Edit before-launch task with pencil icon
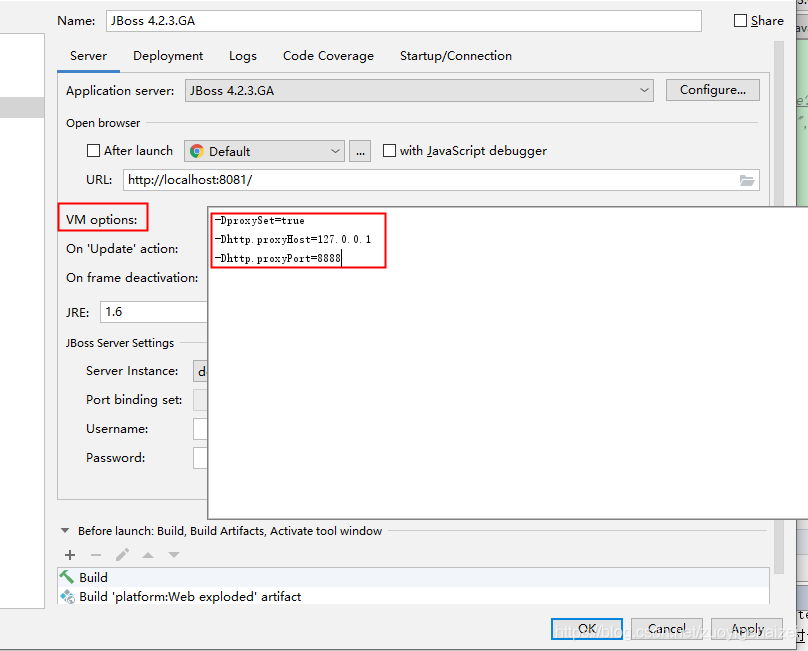Screen dimensions: 808x651 [122, 555]
